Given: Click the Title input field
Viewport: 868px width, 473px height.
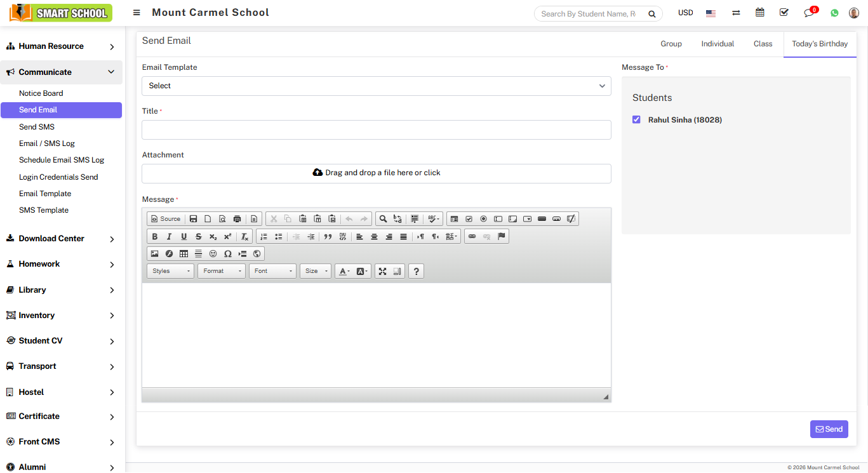Looking at the screenshot, I should [x=376, y=130].
